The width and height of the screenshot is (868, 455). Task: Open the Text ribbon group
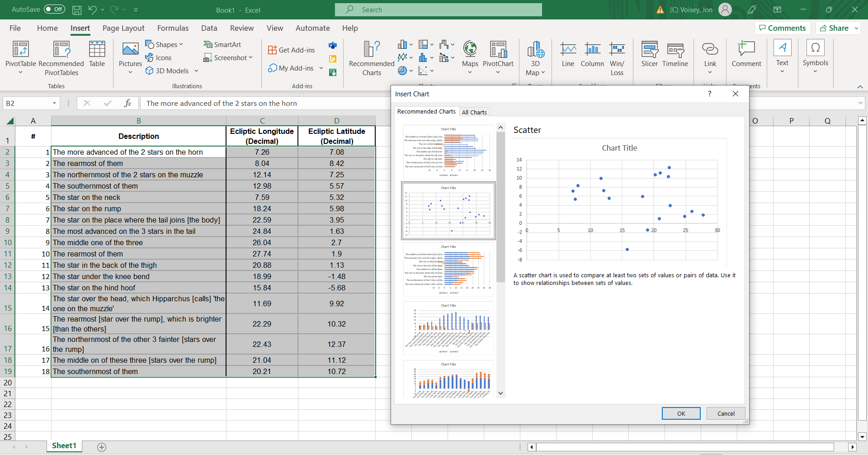click(782, 57)
